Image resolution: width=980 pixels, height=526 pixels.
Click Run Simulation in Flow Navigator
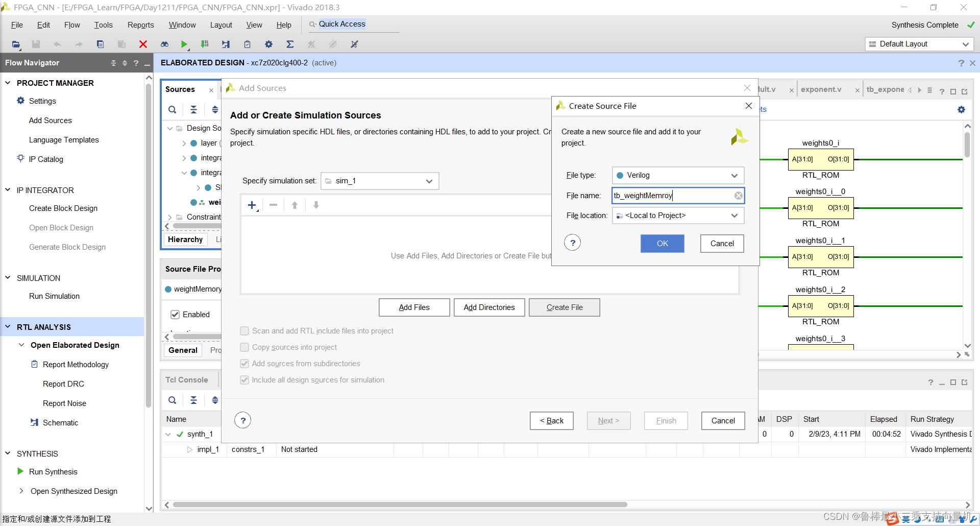54,296
